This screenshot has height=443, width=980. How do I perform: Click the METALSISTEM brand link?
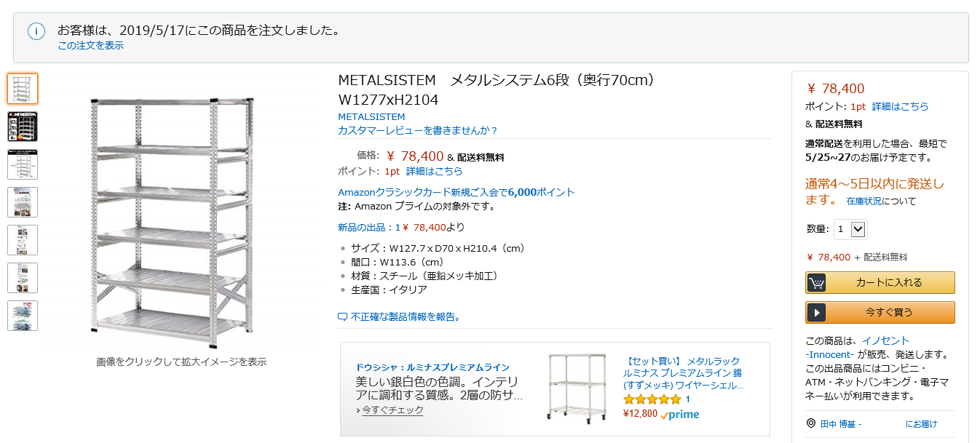pos(371,116)
